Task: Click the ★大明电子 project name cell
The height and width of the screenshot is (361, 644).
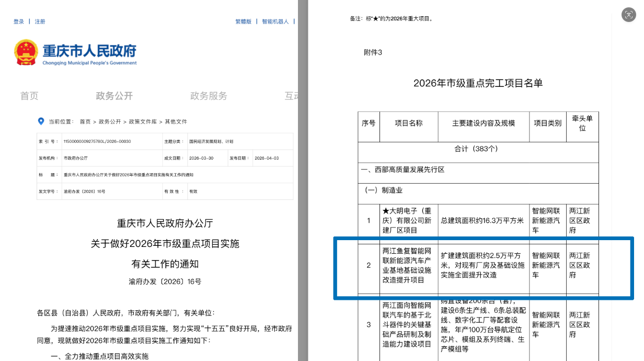Action: (408, 220)
